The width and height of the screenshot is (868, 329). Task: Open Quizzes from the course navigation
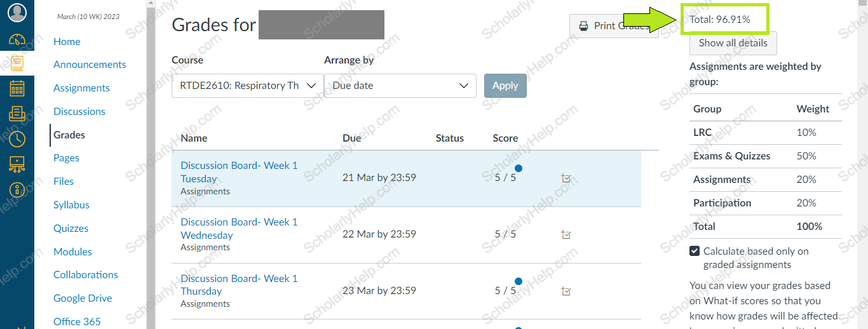click(71, 228)
